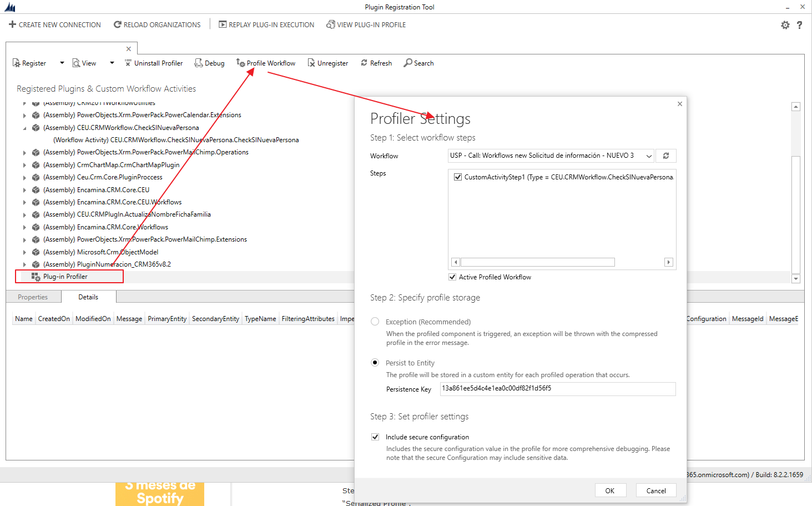The height and width of the screenshot is (506, 812).
Task: Click View Plug-in Profile menu item
Action: (366, 25)
